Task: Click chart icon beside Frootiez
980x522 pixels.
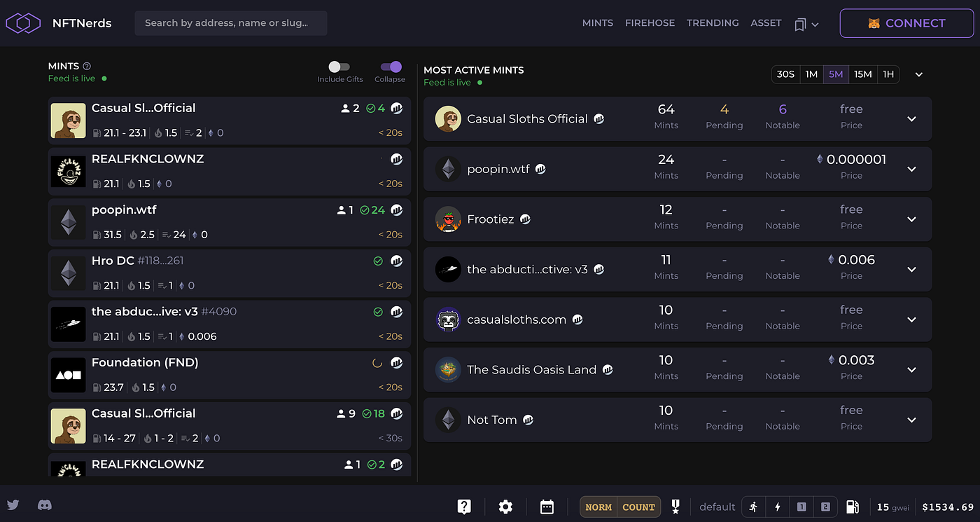Action: [x=525, y=219]
